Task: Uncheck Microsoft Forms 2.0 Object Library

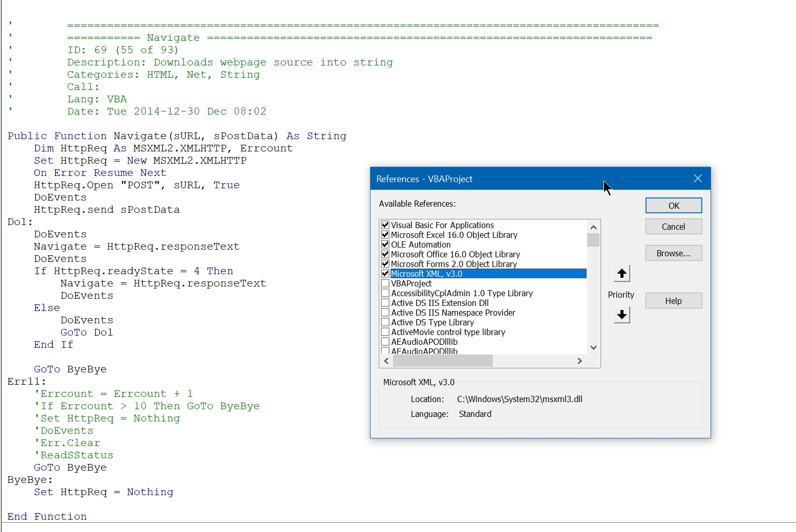Action: (x=385, y=264)
